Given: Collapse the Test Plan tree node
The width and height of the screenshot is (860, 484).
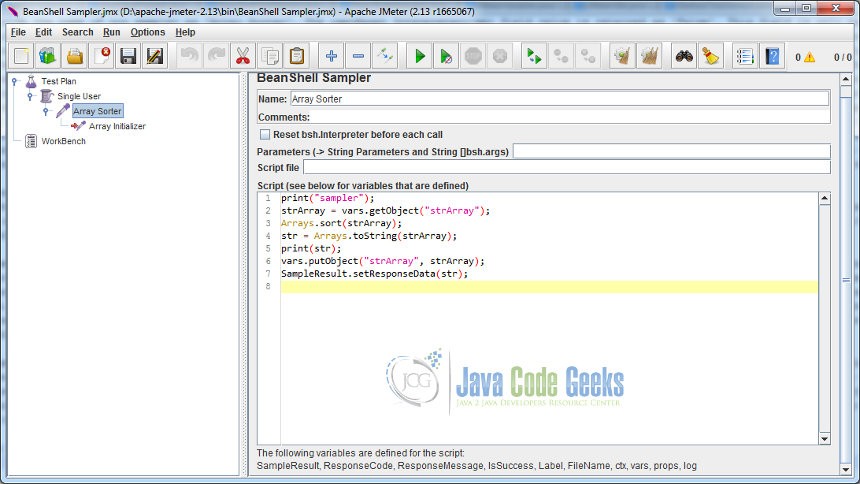Looking at the screenshot, I should [15, 81].
